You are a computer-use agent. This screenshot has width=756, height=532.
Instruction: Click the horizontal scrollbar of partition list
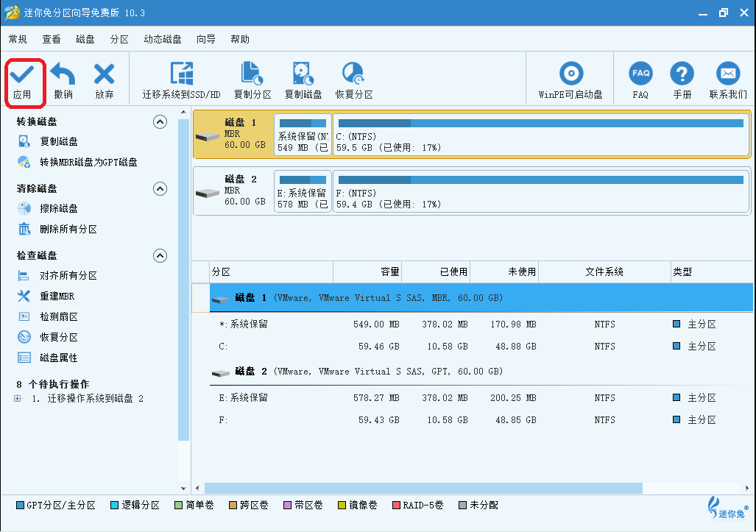(x=423, y=488)
